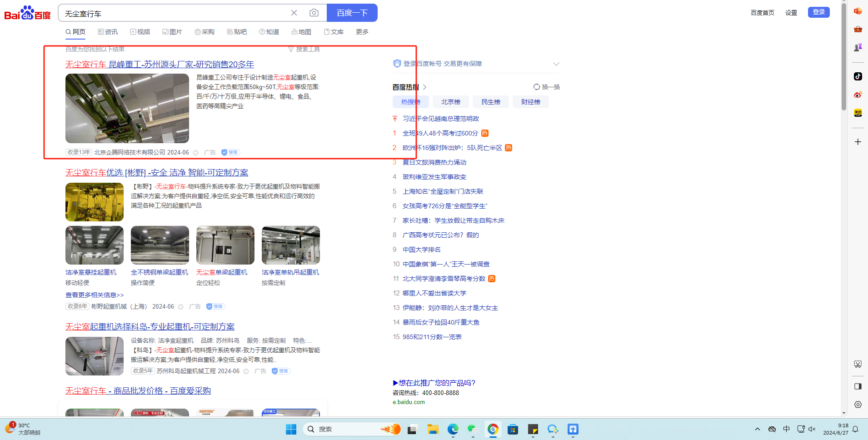Click the plus icon in browser sidebar
This screenshot has height=440, width=868.
coord(858,142)
